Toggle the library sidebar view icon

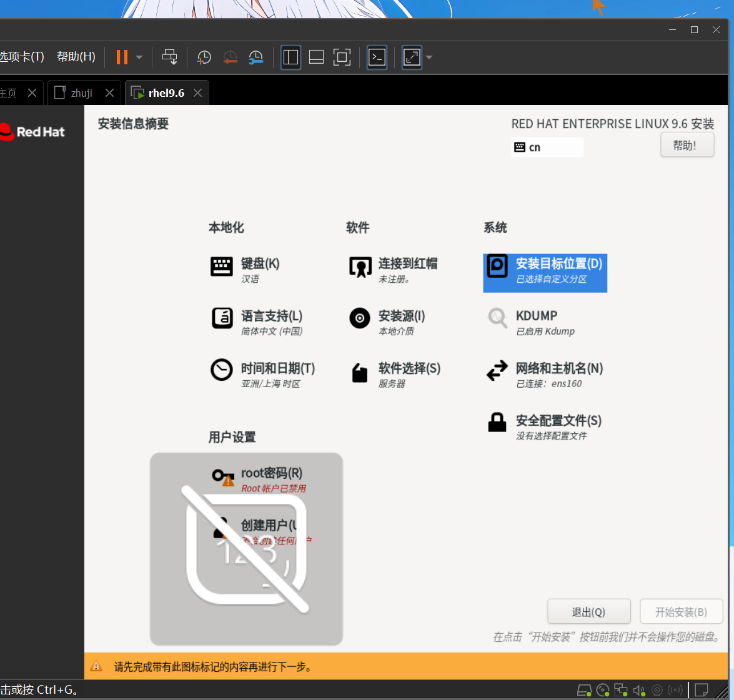coord(290,57)
